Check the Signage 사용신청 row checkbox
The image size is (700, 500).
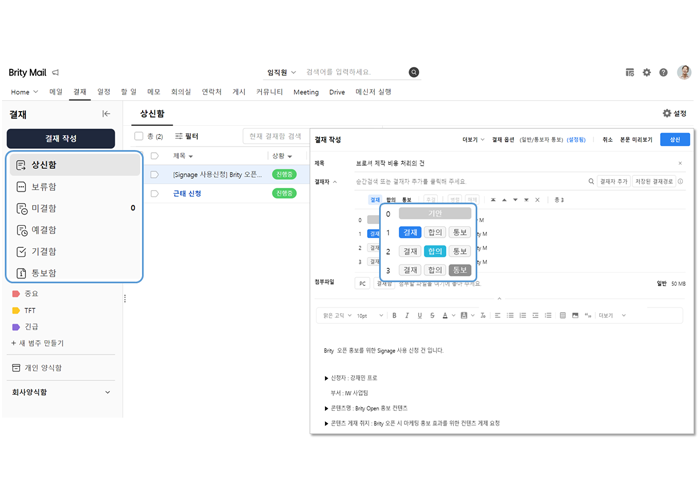(154, 174)
